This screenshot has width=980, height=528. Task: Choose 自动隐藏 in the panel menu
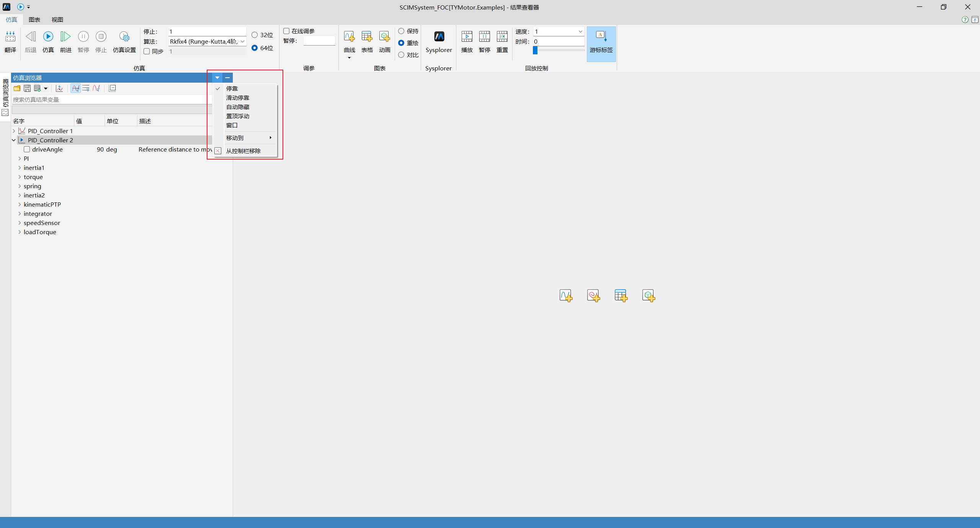(x=245, y=107)
